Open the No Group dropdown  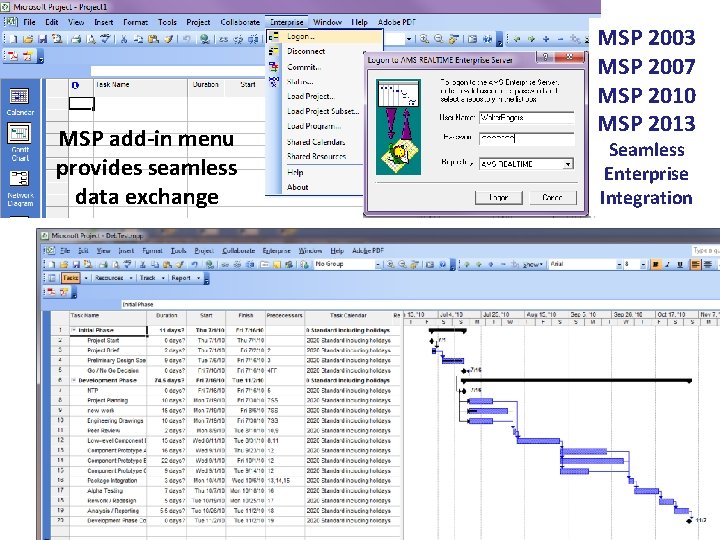point(378,264)
